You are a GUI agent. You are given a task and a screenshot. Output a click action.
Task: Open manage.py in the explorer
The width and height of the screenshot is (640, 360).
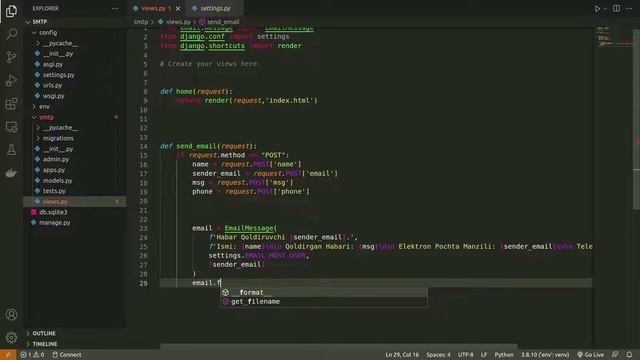pyautogui.click(x=75, y=223)
